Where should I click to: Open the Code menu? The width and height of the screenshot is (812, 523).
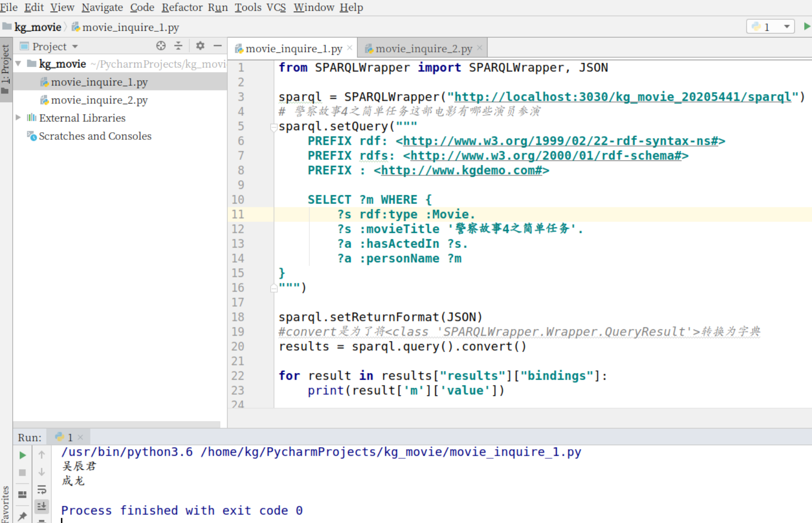pyautogui.click(x=142, y=7)
